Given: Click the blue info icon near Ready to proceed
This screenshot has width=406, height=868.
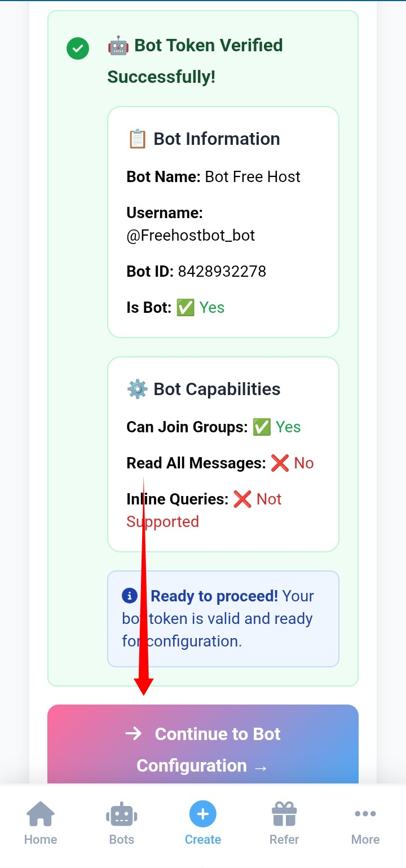Looking at the screenshot, I should (130, 596).
